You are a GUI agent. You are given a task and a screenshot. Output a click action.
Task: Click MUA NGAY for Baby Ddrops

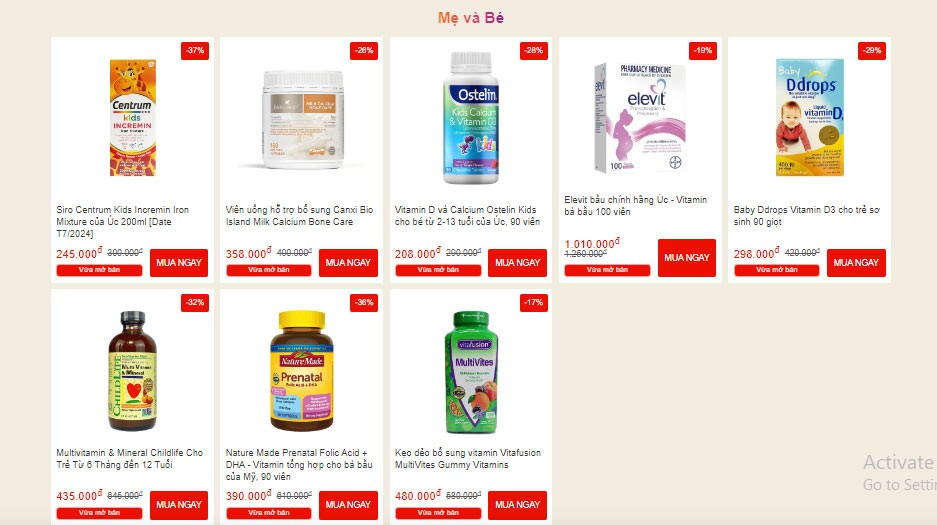point(856,263)
